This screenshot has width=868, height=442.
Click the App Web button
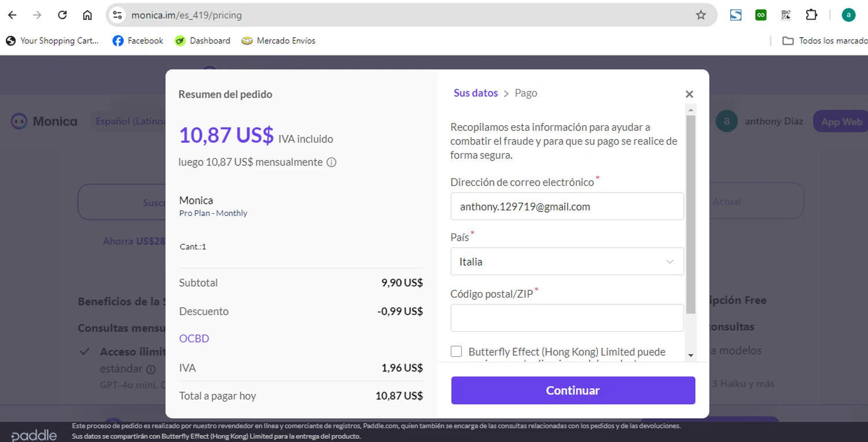[x=840, y=122]
